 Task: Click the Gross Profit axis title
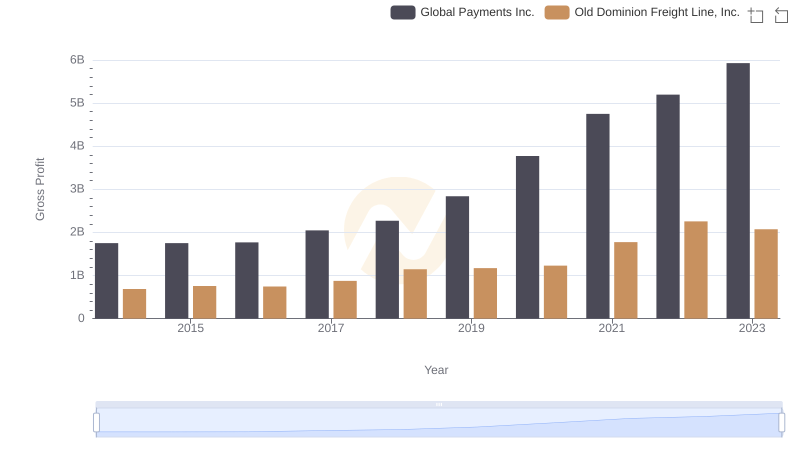tap(40, 189)
